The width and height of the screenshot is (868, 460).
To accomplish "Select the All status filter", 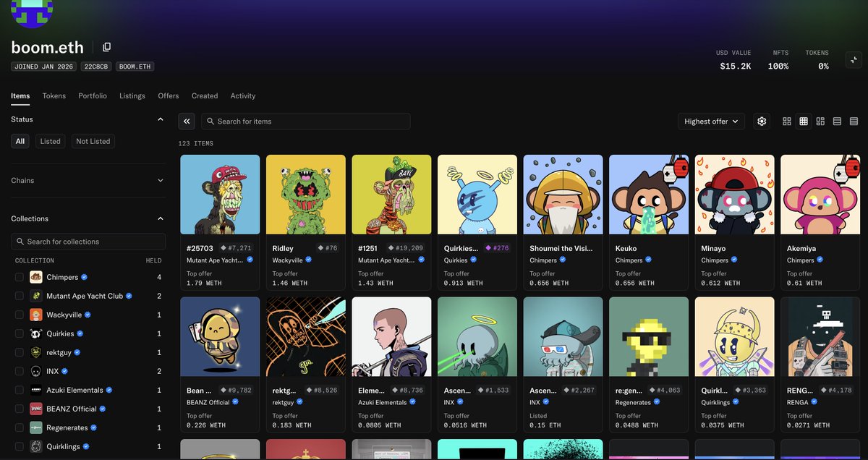I will [x=20, y=141].
